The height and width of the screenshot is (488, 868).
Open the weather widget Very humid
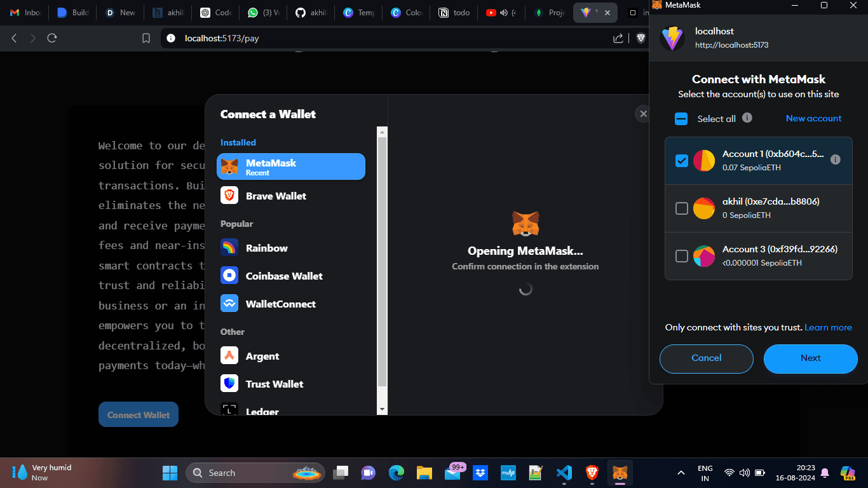[43, 472]
